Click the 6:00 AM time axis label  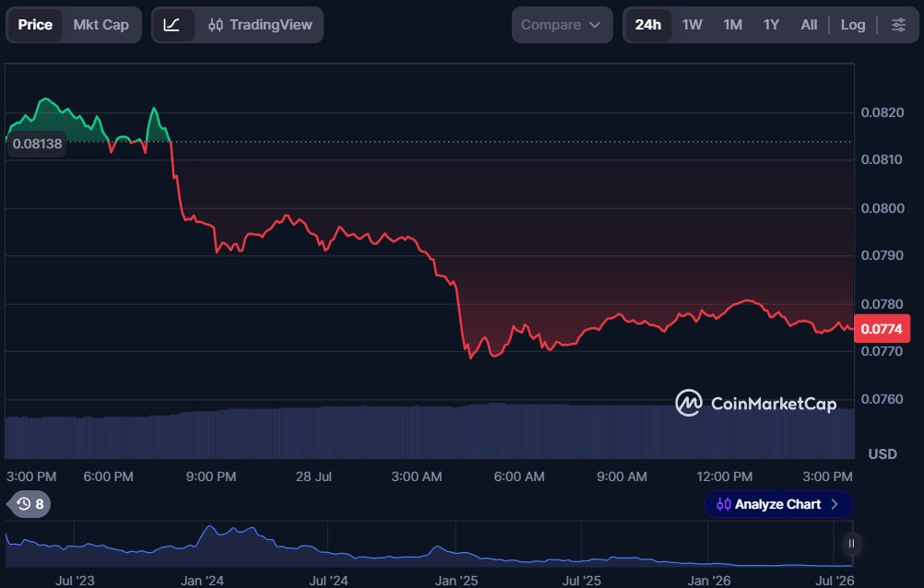[x=518, y=476]
